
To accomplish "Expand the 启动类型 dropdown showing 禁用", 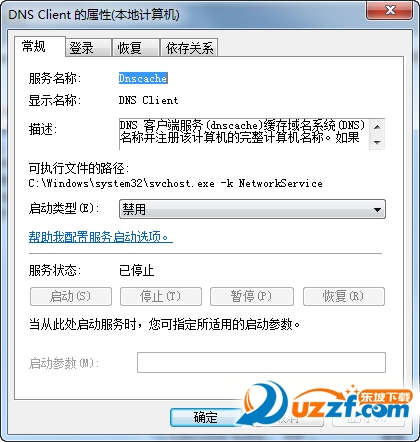I will [x=252, y=209].
